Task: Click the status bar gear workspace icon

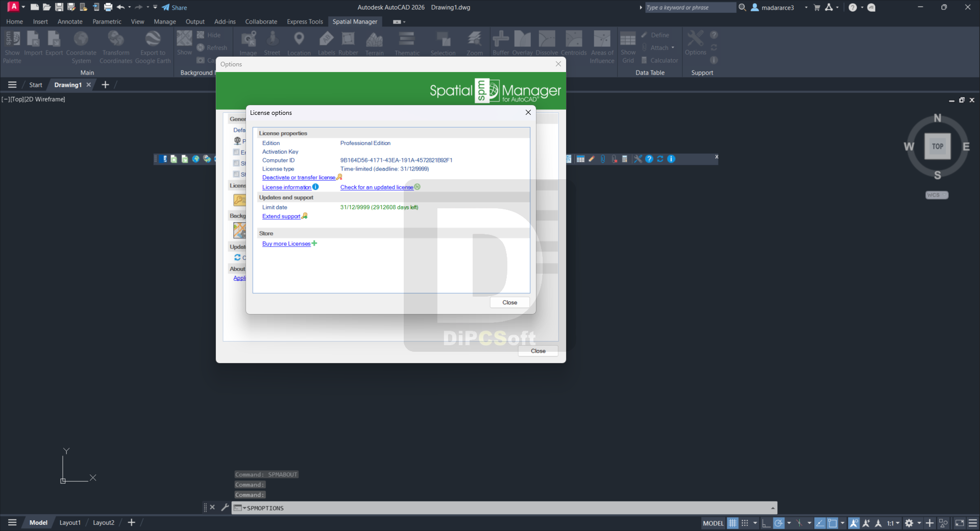Action: click(x=909, y=523)
